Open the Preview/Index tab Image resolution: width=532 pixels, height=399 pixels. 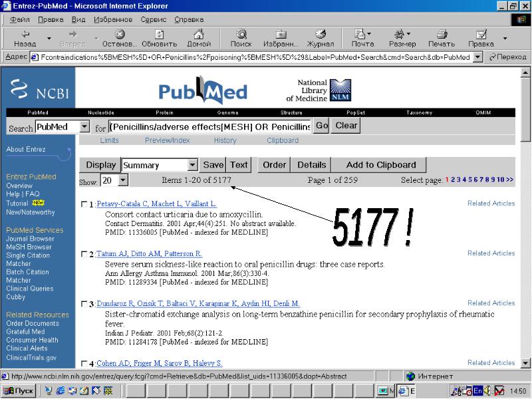coord(168,140)
